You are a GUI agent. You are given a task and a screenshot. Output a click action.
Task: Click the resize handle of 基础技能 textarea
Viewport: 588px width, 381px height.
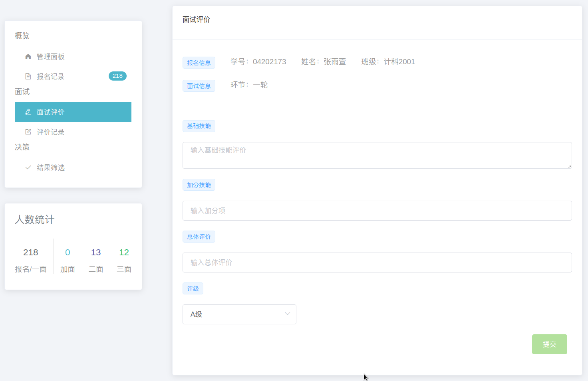[x=569, y=166]
